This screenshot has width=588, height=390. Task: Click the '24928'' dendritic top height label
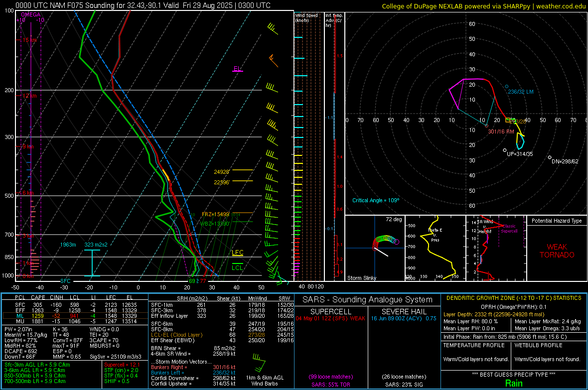(x=222, y=172)
